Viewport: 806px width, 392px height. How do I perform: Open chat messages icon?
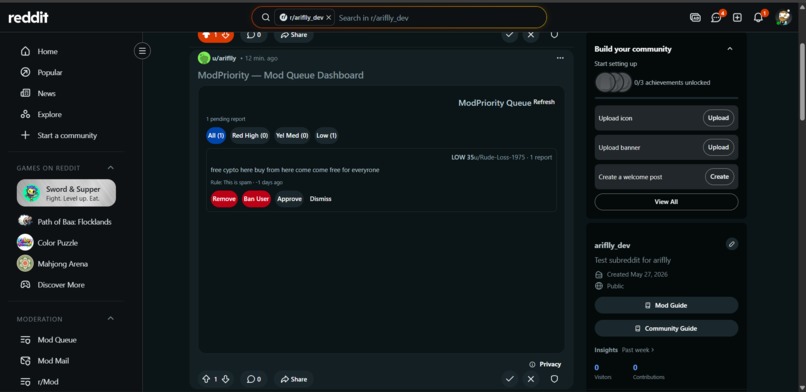tap(716, 17)
